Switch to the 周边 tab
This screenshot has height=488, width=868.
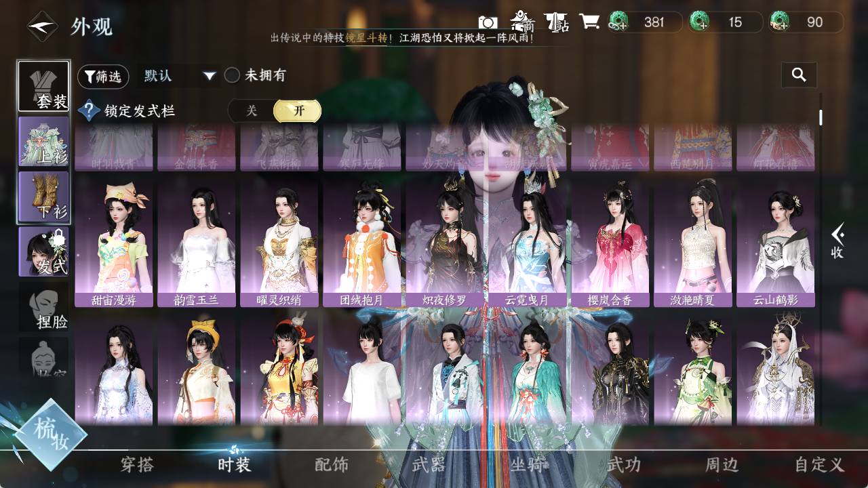pyautogui.click(x=722, y=464)
